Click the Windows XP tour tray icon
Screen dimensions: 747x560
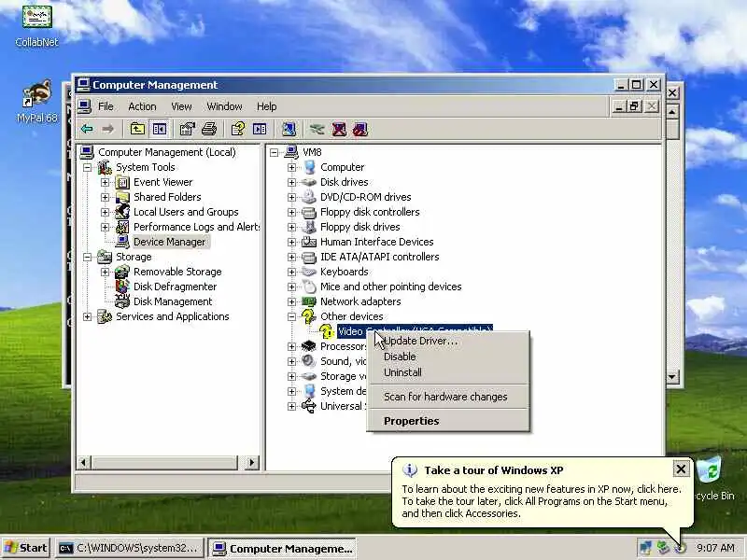tap(681, 548)
